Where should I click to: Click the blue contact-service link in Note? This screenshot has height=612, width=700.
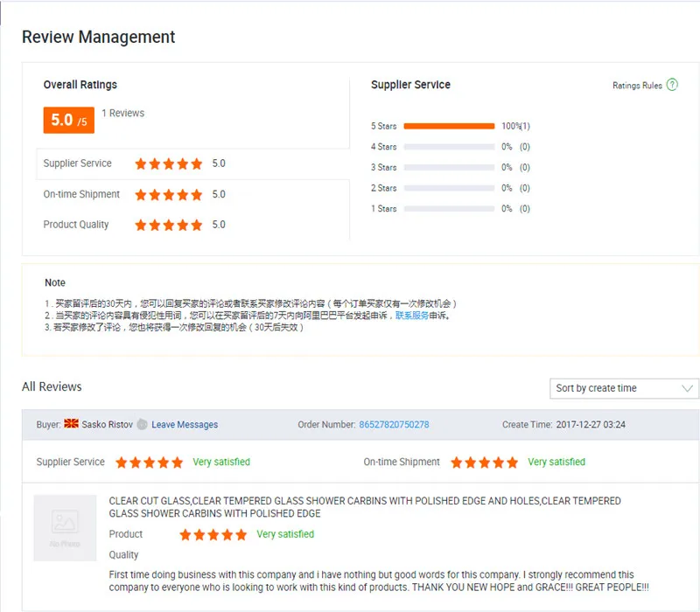pos(412,316)
